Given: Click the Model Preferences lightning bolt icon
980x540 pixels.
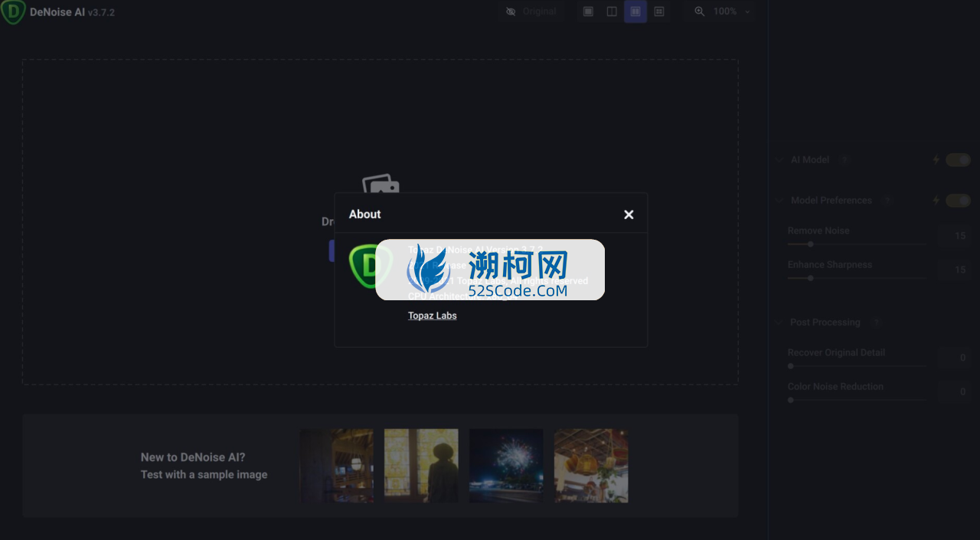Looking at the screenshot, I should (x=936, y=201).
